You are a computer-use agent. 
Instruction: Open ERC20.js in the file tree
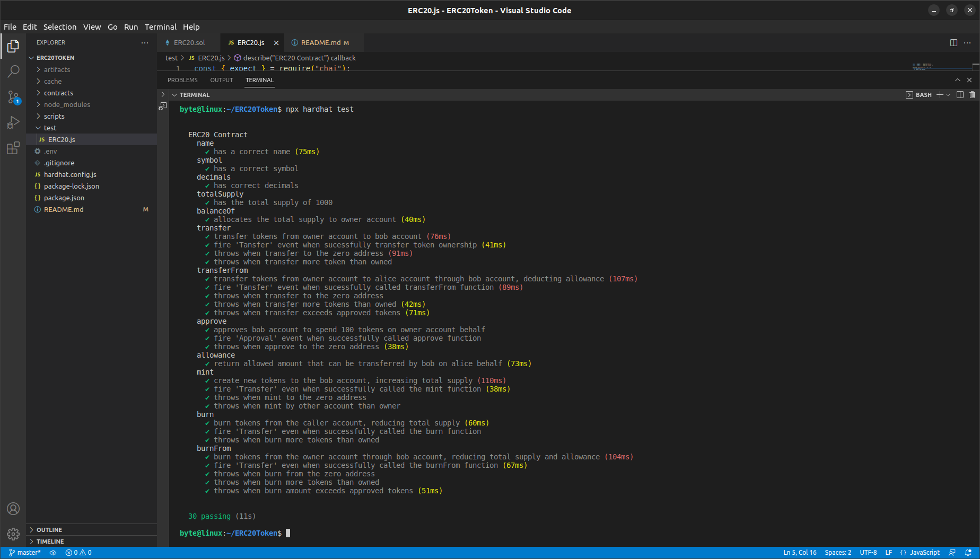91,139
